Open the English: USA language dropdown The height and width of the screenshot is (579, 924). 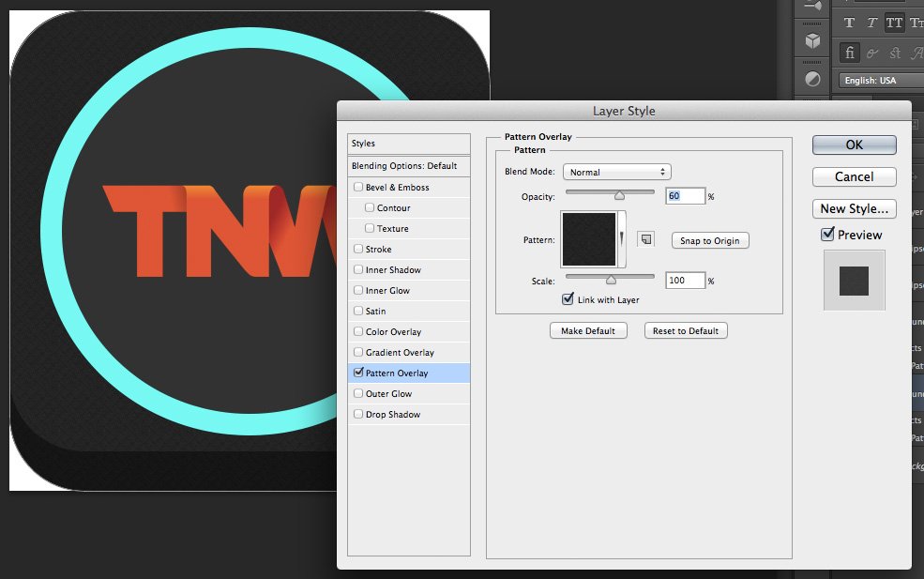[881, 80]
